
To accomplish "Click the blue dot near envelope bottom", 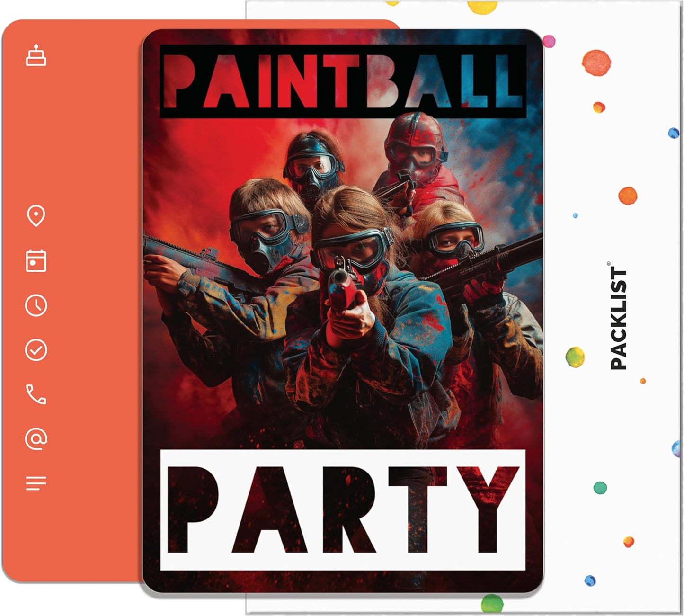I will pos(590,580).
